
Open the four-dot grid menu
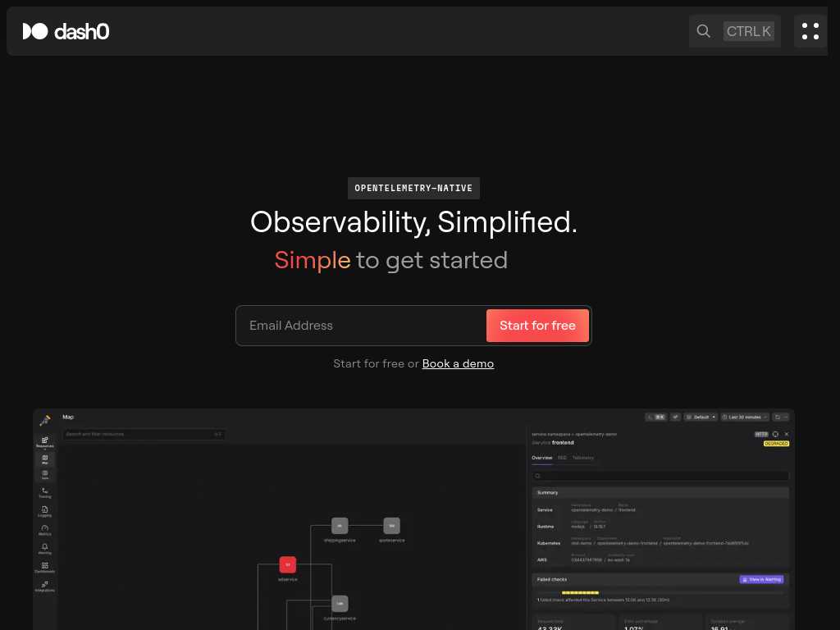point(810,31)
